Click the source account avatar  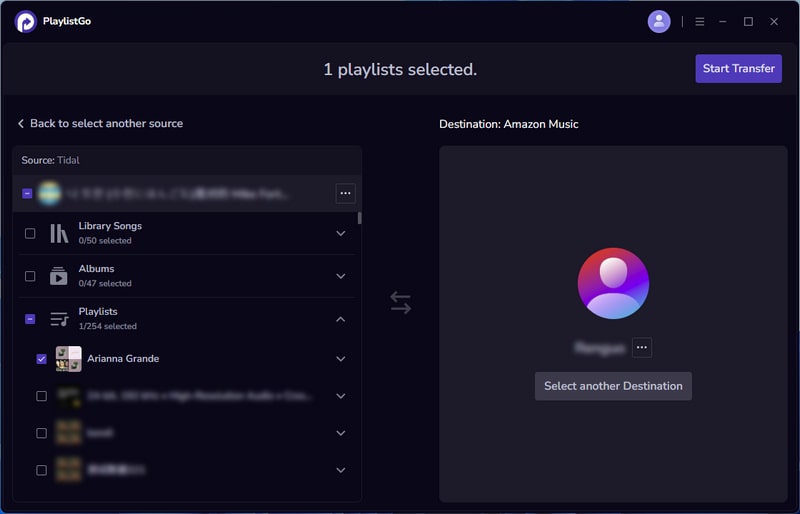[x=49, y=193]
